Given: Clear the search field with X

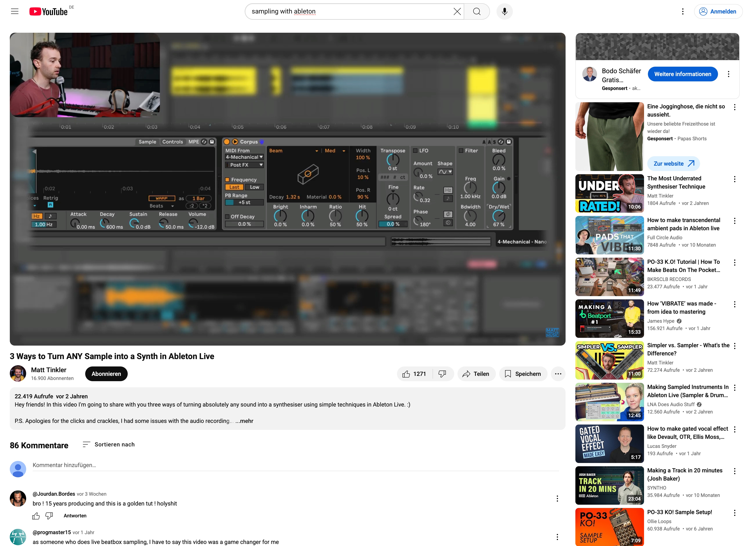Looking at the screenshot, I should [x=457, y=11].
